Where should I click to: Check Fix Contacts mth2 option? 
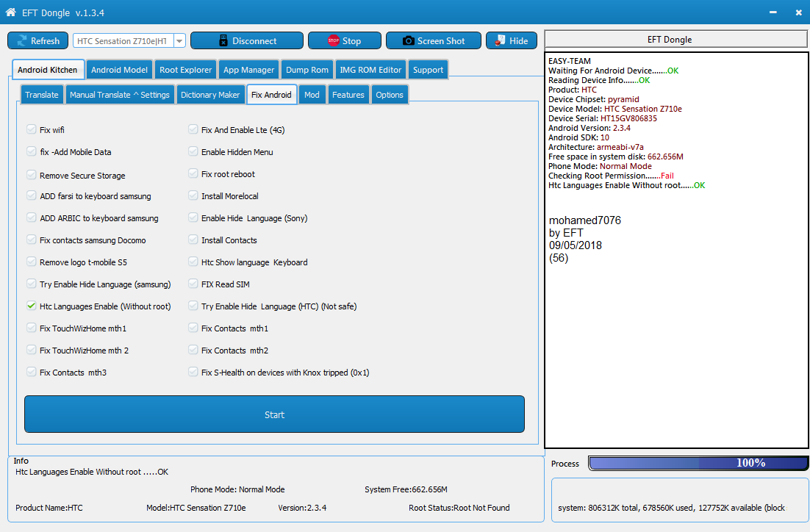(x=193, y=350)
